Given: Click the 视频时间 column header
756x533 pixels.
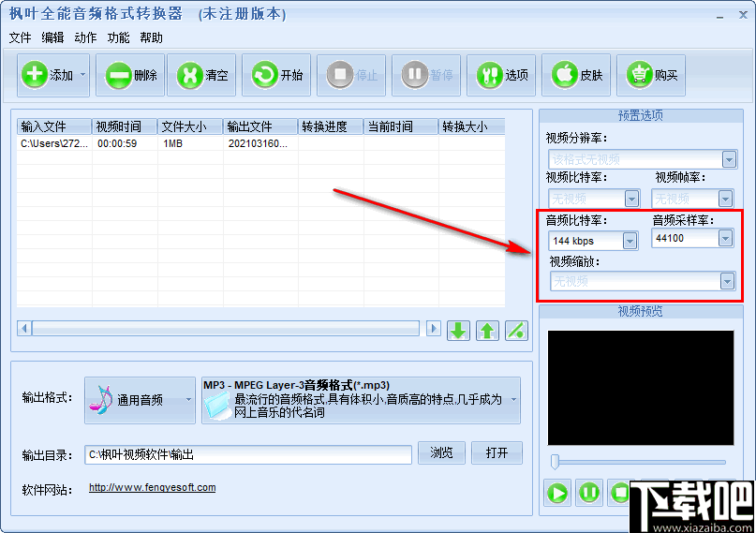Looking at the screenshot, I should pos(125,126).
